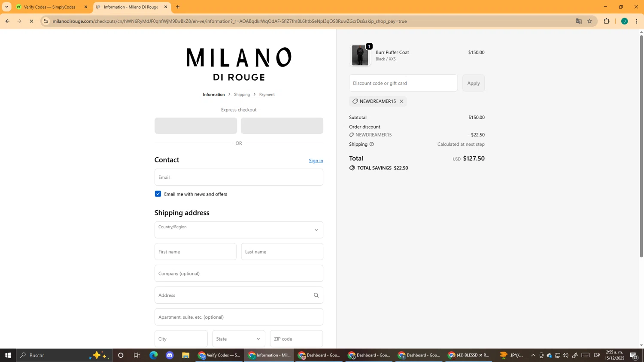
Task: Remove the NEWDREAMER15 discount code tag
Action: [x=401, y=101]
